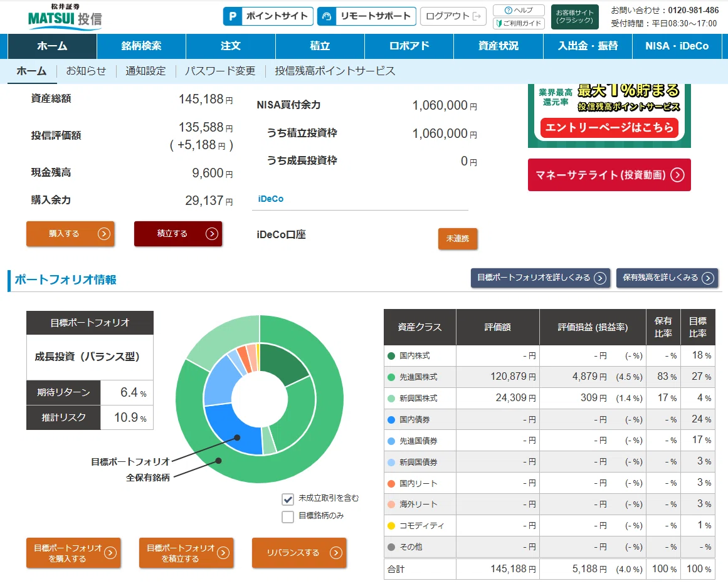Image resolution: width=728 pixels, height=586 pixels.
Task: Click arrow icon on マネーサテライト button
Action: pos(677,175)
